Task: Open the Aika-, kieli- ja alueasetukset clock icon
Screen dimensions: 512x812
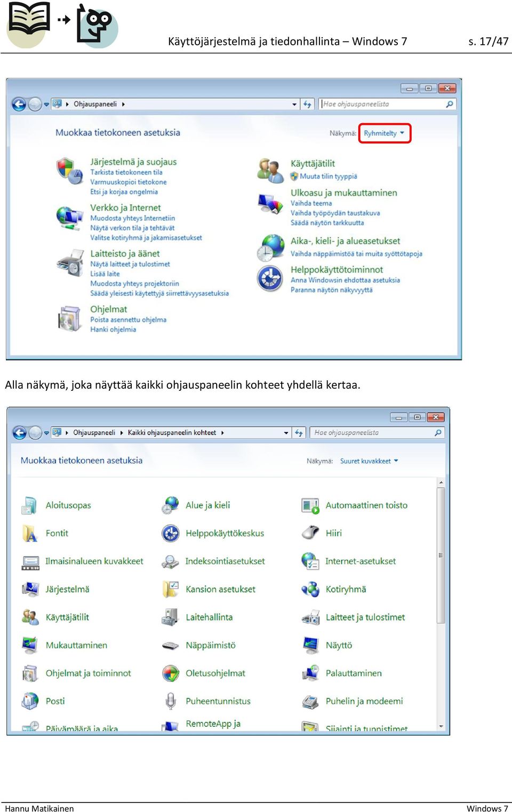Action: point(270,248)
